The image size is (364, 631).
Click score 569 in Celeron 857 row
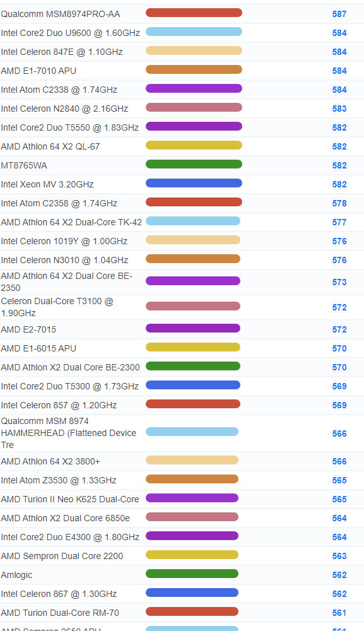tap(339, 405)
